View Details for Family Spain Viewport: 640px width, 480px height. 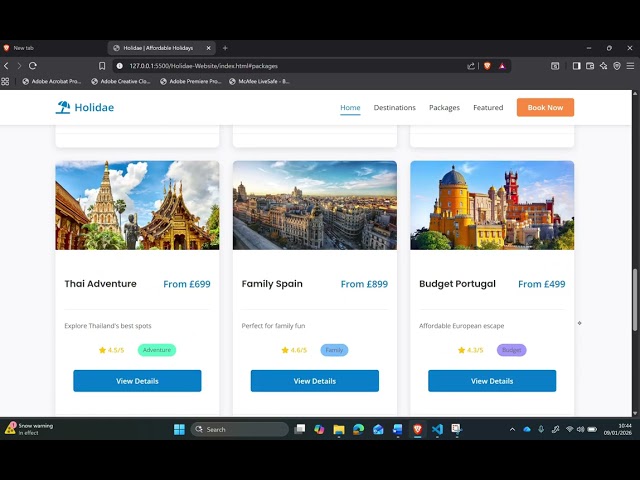coord(315,381)
